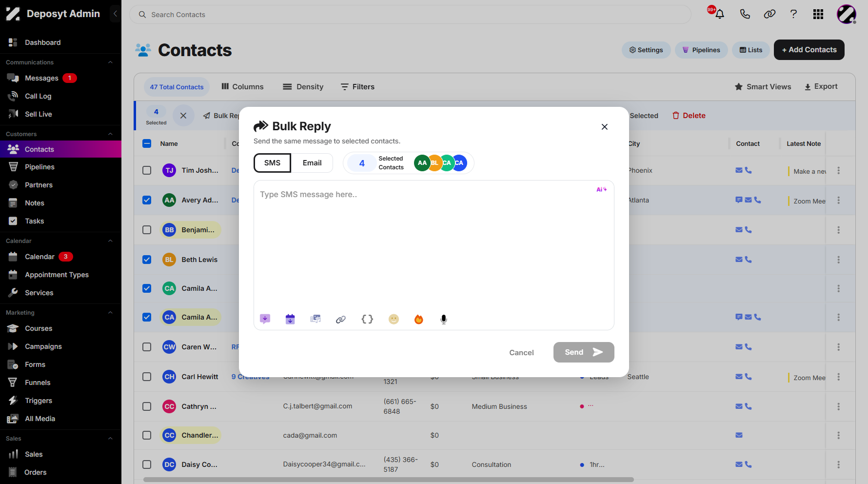Viewport: 868px width, 484px height.
Task: Collapse the Calendar sidebar section
Action: pyautogui.click(x=110, y=241)
